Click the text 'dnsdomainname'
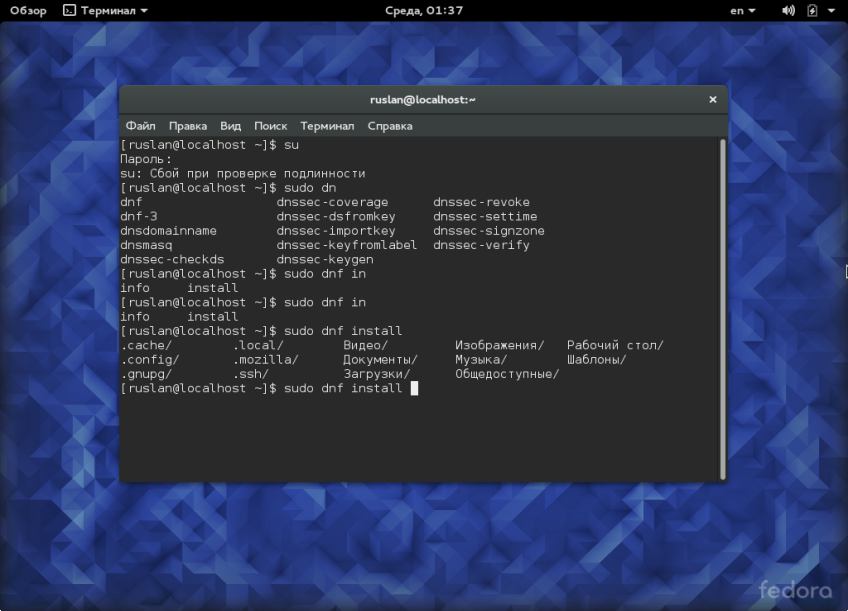 [x=168, y=231]
